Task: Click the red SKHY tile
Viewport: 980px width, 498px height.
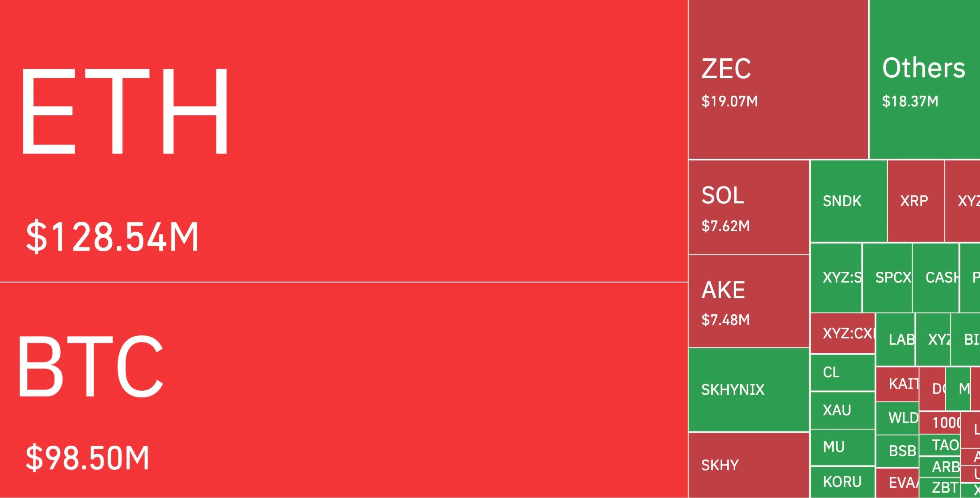Action: 749,465
